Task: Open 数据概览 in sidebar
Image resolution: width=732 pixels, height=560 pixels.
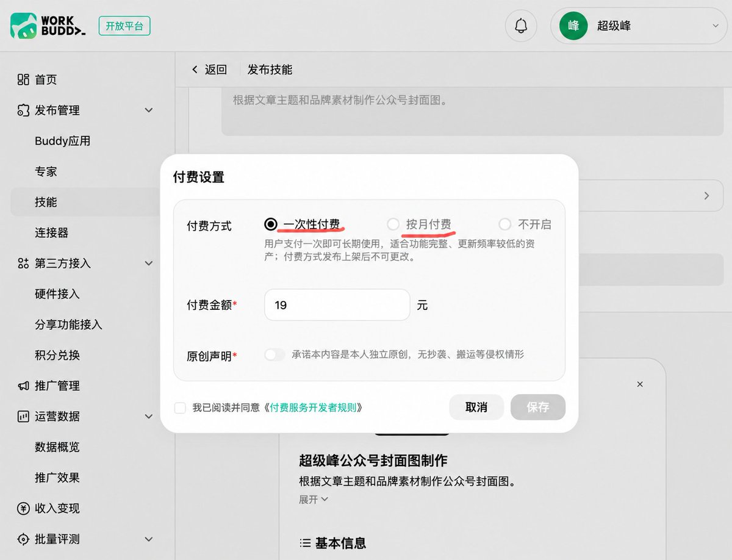Action: click(57, 447)
